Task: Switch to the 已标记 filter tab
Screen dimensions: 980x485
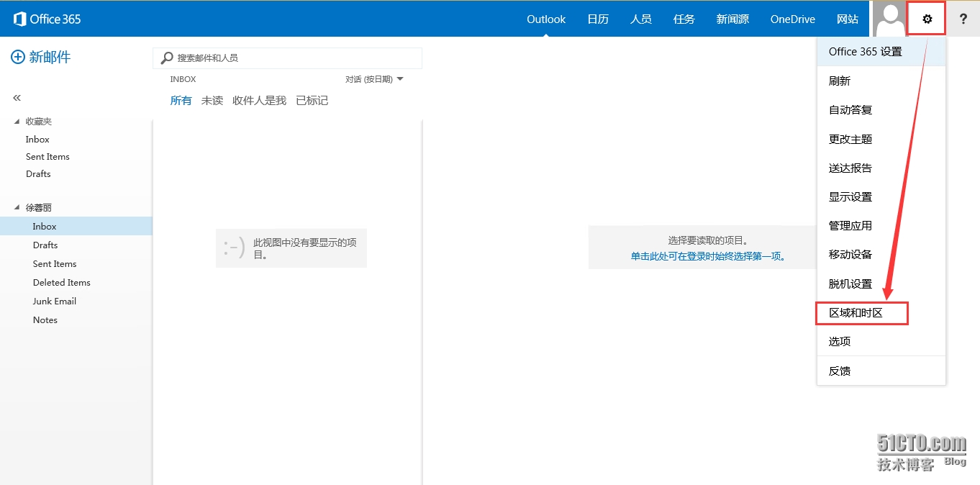Action: click(312, 101)
